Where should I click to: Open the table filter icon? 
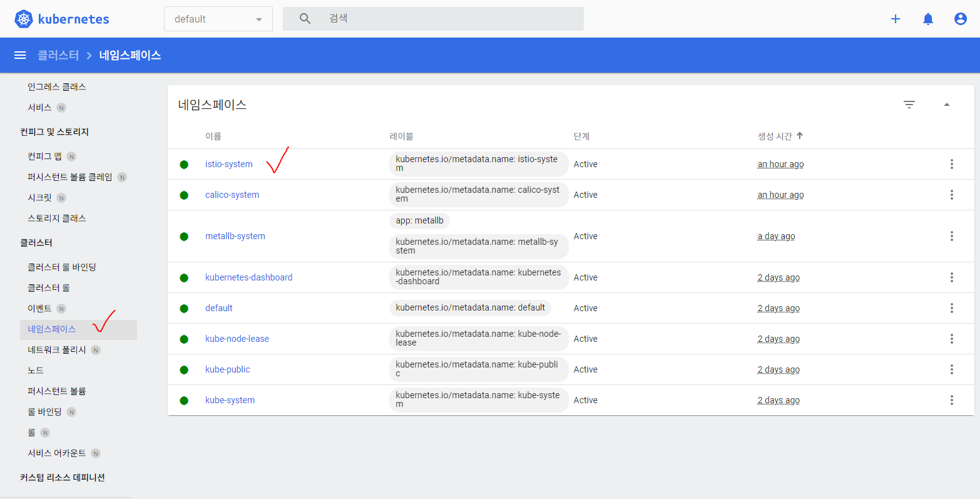[x=909, y=105]
